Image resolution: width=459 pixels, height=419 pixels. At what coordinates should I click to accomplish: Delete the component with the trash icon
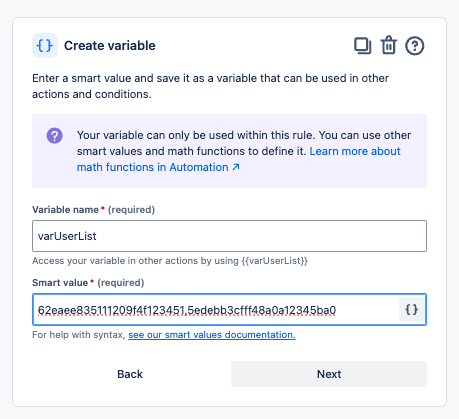(389, 45)
